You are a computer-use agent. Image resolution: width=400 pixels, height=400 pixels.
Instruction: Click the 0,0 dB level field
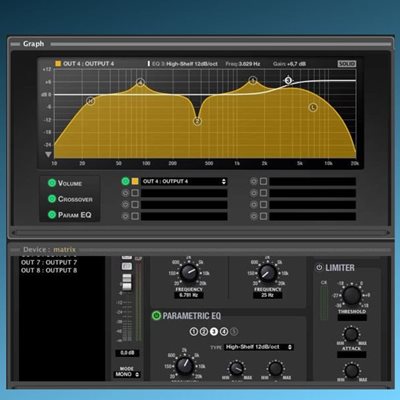127,353
